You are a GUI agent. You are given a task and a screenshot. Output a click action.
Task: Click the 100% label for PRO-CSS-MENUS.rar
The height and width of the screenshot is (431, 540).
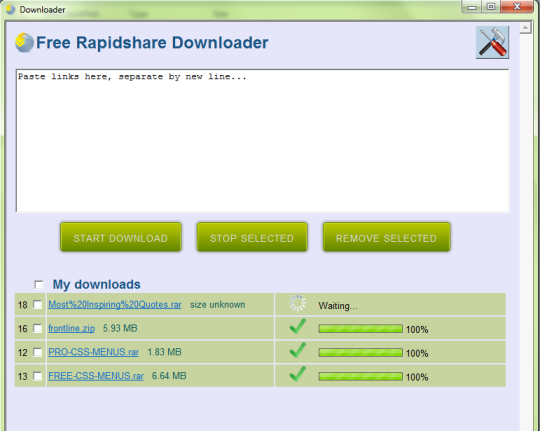tap(417, 353)
